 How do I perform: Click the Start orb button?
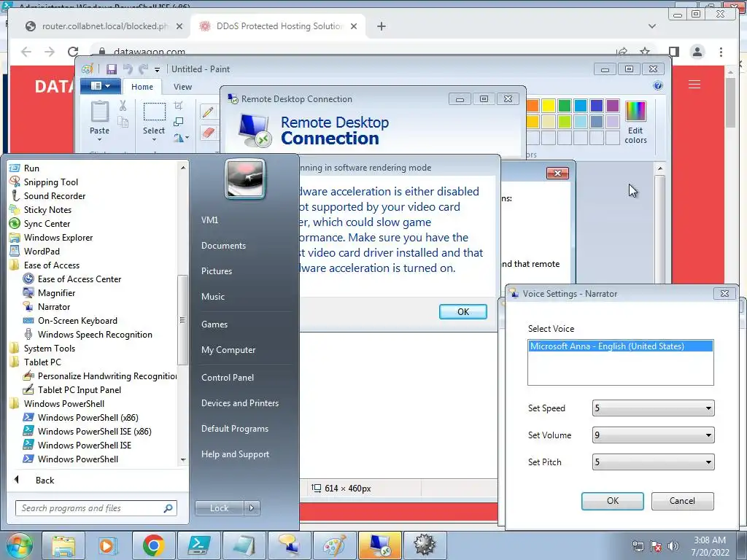pos(19,545)
